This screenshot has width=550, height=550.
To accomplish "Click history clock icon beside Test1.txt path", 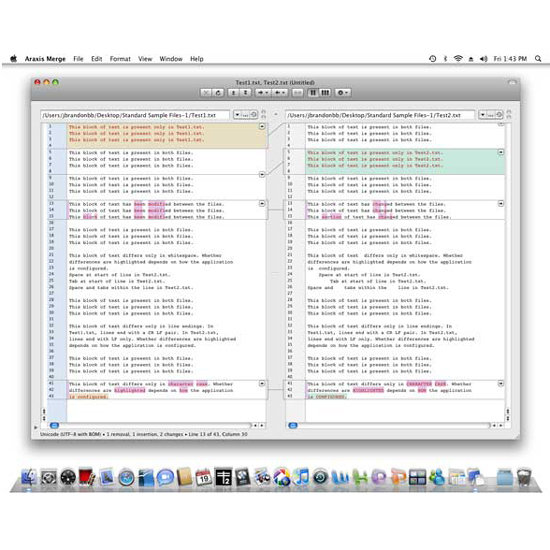I will [253, 114].
